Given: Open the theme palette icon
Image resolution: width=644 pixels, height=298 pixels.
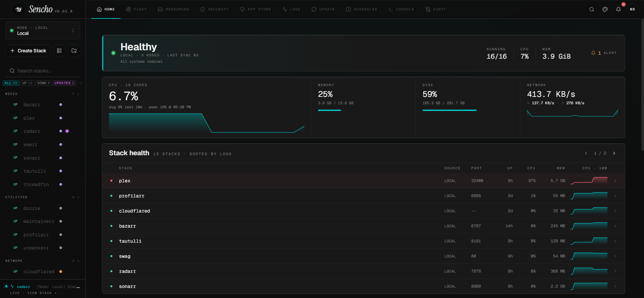Looking at the screenshot, I should click(605, 9).
